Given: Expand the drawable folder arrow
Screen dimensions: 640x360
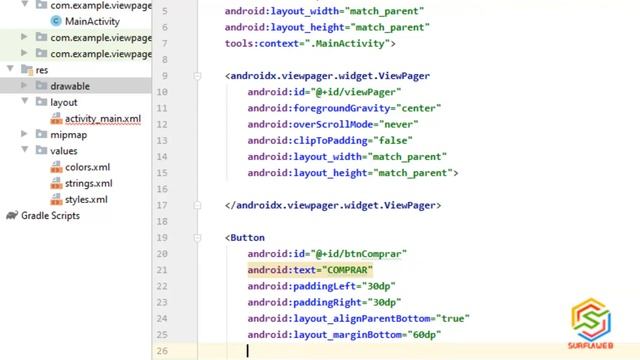Looking at the screenshot, I should (24, 85).
